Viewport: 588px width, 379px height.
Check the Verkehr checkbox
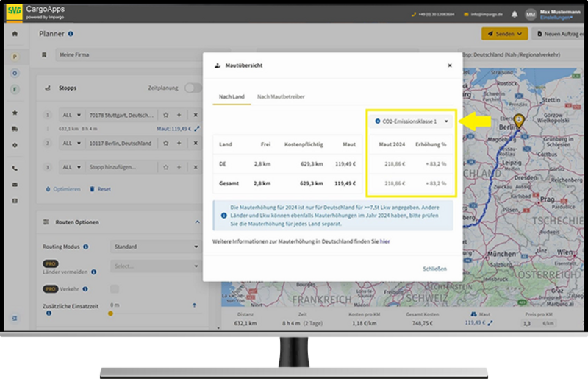point(115,288)
